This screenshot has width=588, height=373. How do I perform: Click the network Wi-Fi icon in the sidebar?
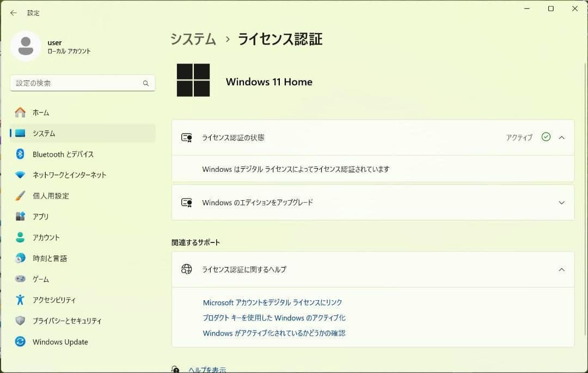(20, 175)
